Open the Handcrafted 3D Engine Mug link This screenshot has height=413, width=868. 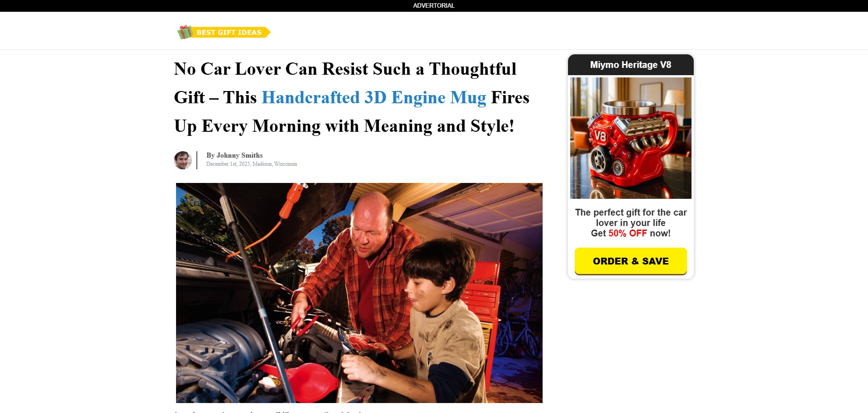(x=374, y=97)
